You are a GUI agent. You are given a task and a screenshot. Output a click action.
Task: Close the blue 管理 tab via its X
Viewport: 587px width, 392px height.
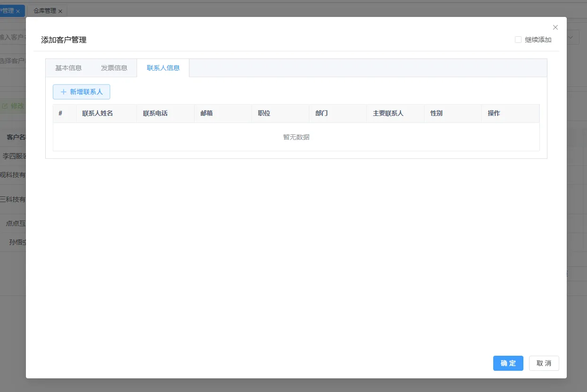(x=18, y=11)
